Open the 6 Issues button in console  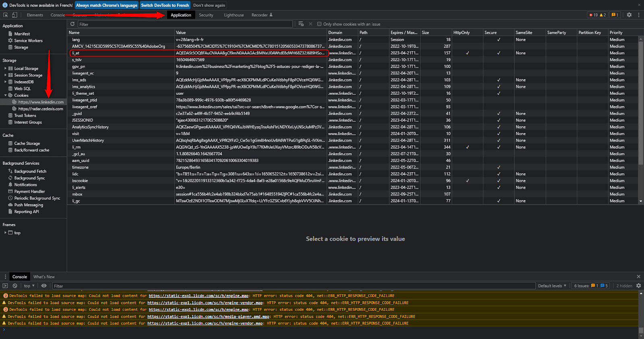point(591,286)
